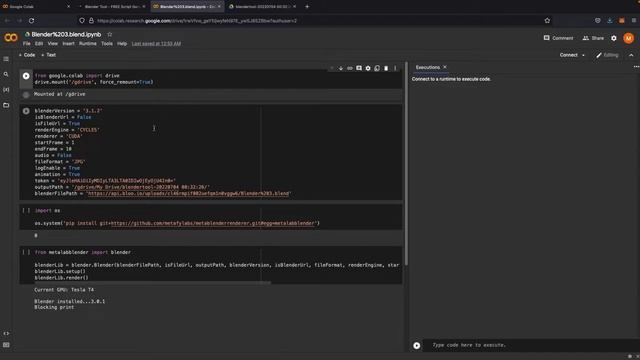Click the blenderFilePath api URL link

tap(188, 193)
